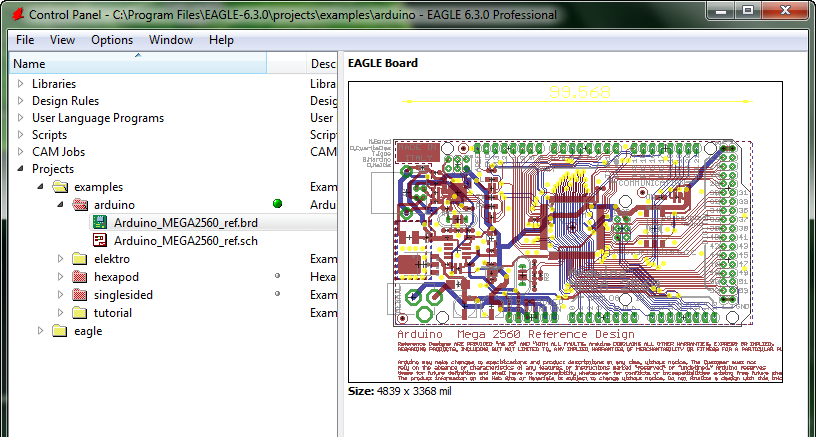This screenshot has height=437, width=816.
Task: Click the red hexapod project folder icon
Action: 80,277
